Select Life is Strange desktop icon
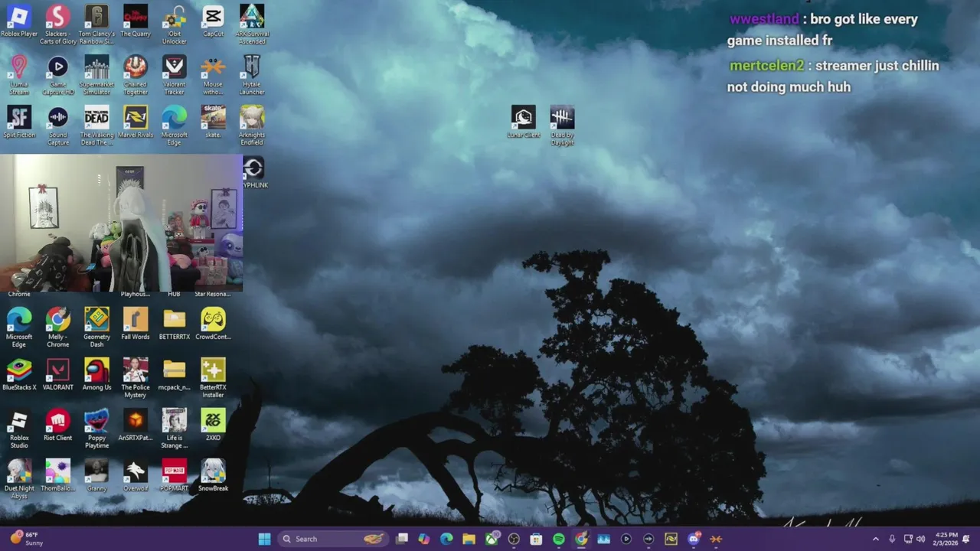980x551 pixels. click(x=175, y=429)
